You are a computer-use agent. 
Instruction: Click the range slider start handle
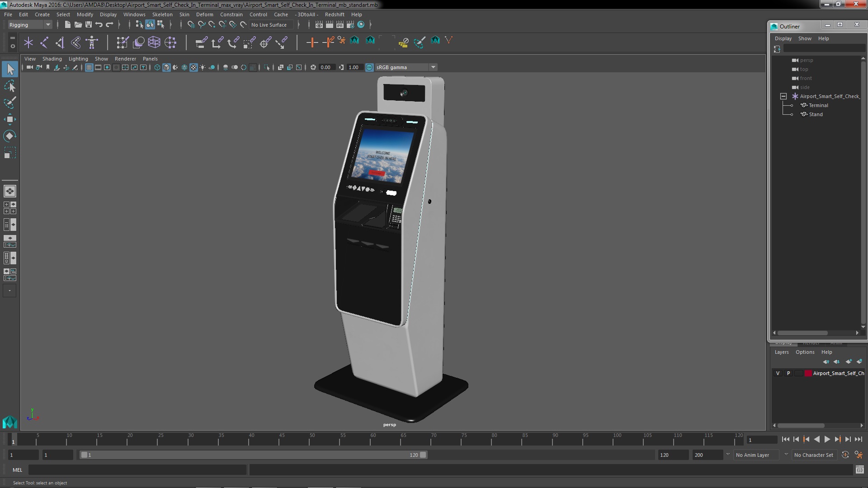coord(84,455)
